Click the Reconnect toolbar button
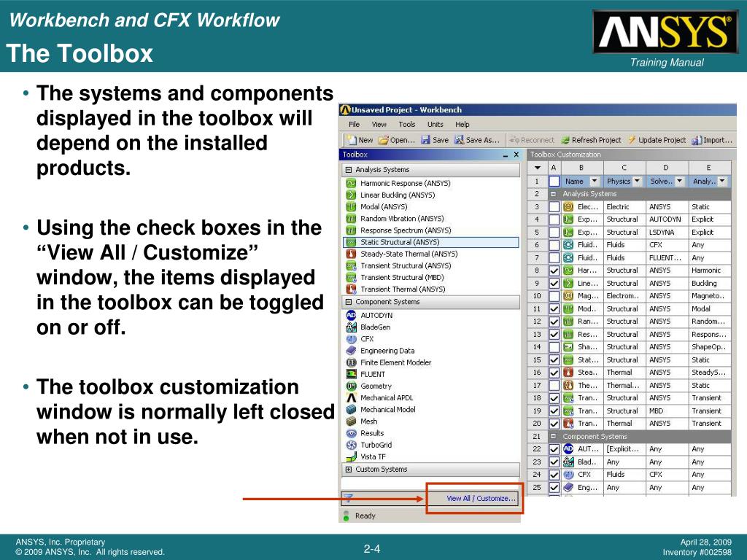The width and height of the screenshot is (747, 560). coord(532,140)
